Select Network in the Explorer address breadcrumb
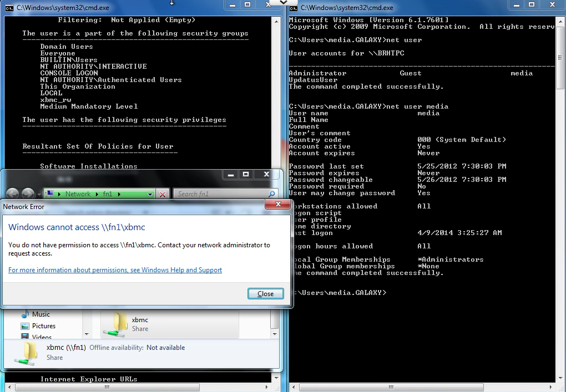Image resolution: width=566 pixels, height=392 pixels. (x=78, y=194)
